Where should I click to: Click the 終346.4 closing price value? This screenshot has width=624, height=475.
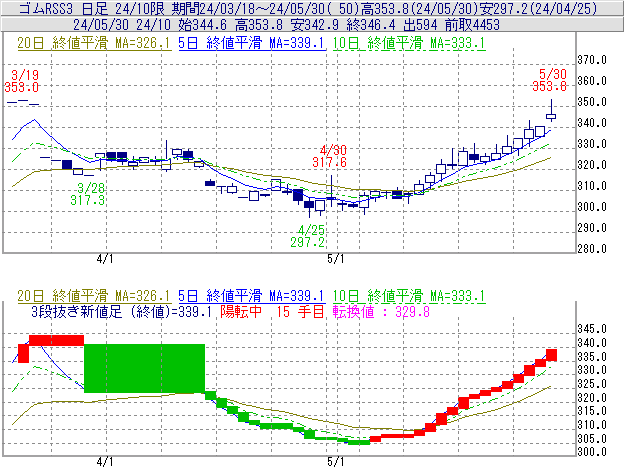[371, 25]
